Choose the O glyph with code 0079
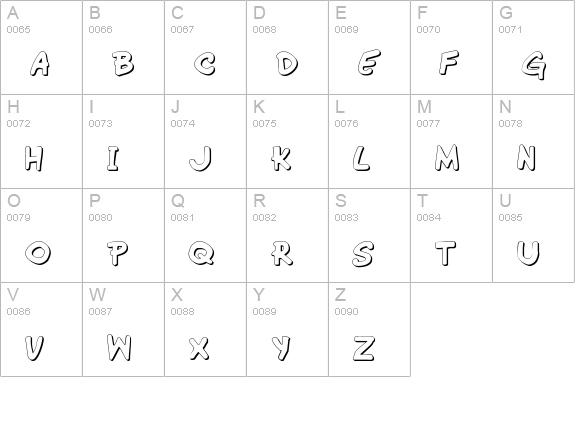575x421 pixels. point(38,253)
